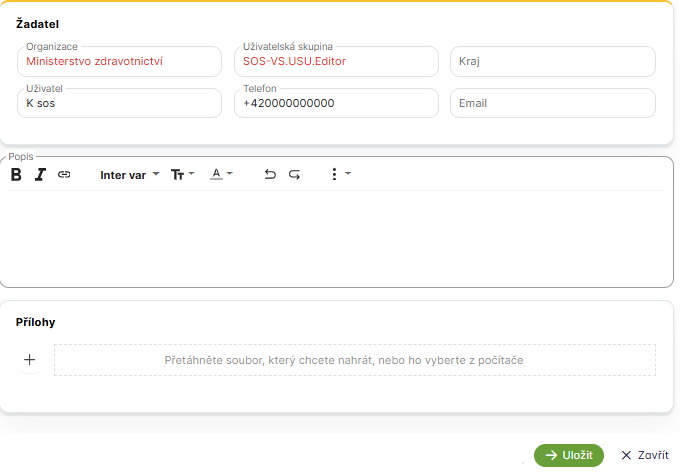Undo the last edit
Viewport: 680px width, 474px height.
click(x=270, y=174)
